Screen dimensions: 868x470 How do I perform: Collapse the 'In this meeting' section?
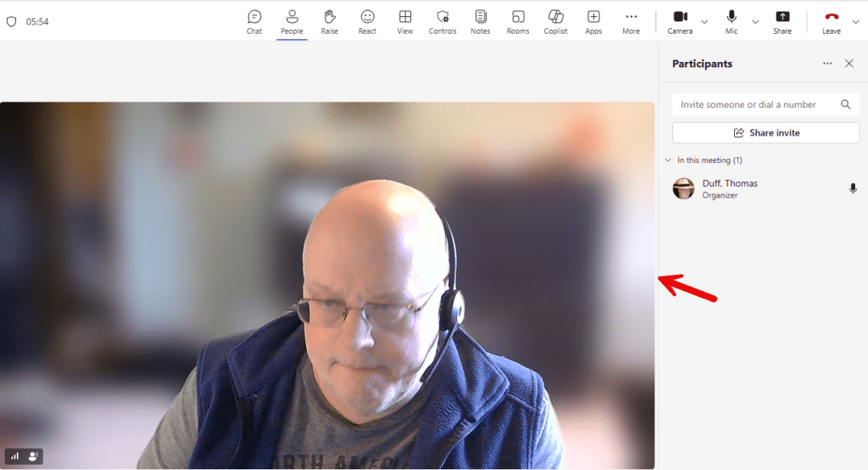(x=668, y=160)
